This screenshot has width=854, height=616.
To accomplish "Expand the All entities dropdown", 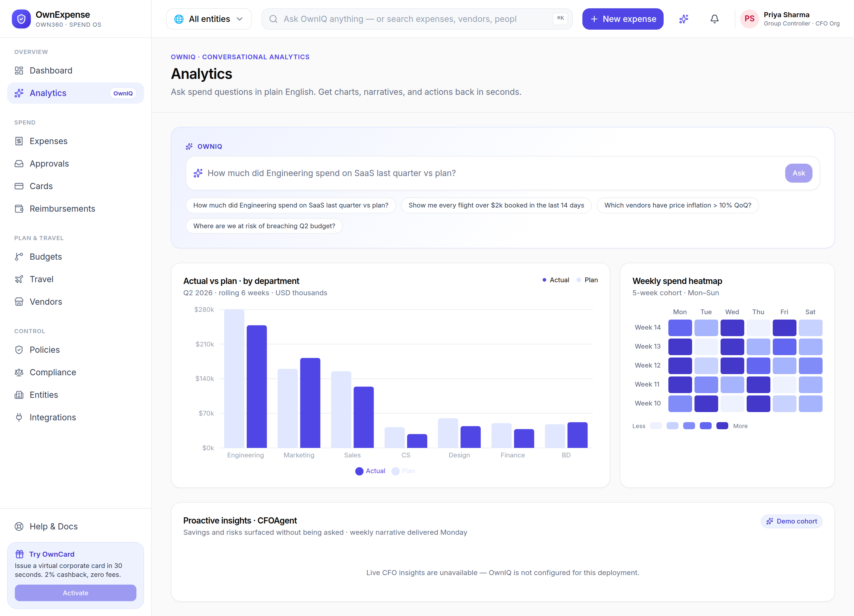I will point(209,19).
